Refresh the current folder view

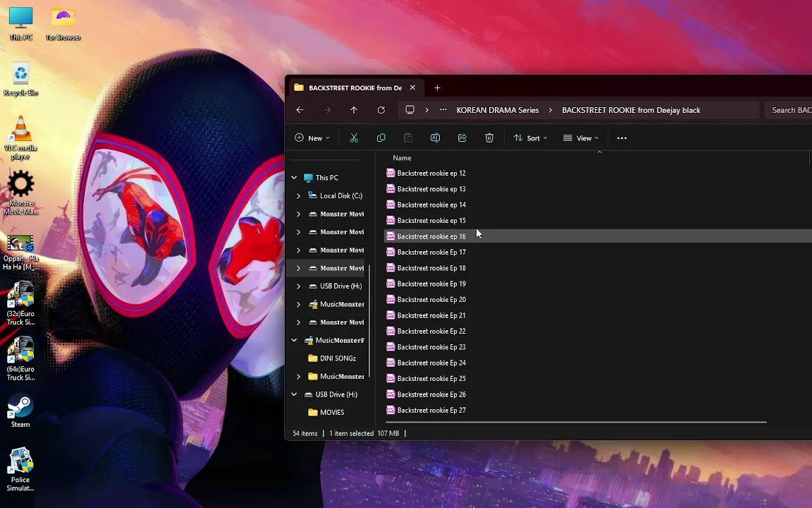381,110
